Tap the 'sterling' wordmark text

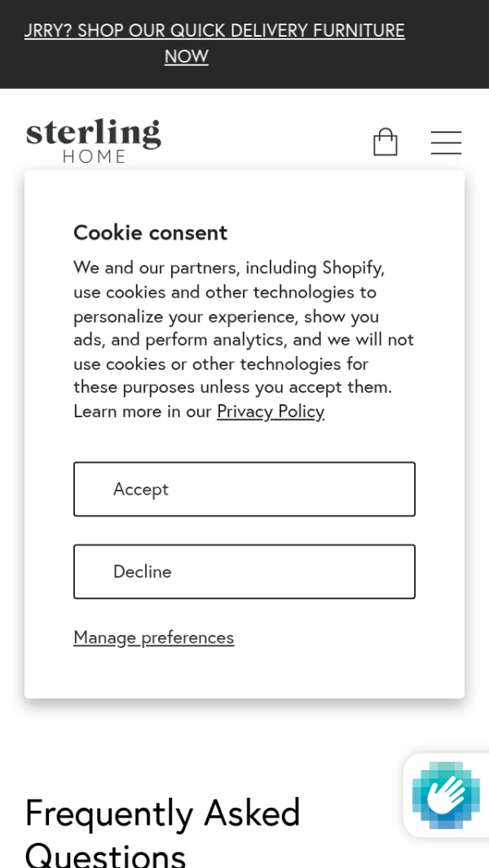[x=94, y=133]
